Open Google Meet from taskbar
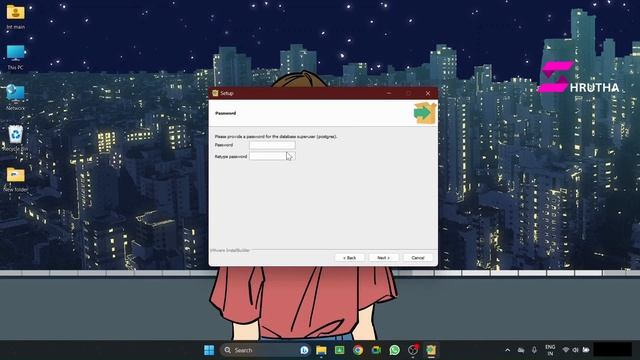 (376, 350)
